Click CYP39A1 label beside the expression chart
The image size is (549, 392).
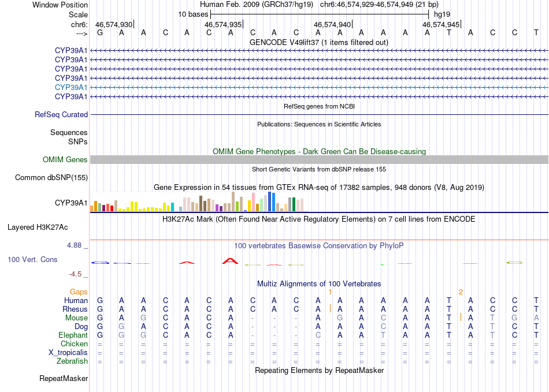(71, 203)
